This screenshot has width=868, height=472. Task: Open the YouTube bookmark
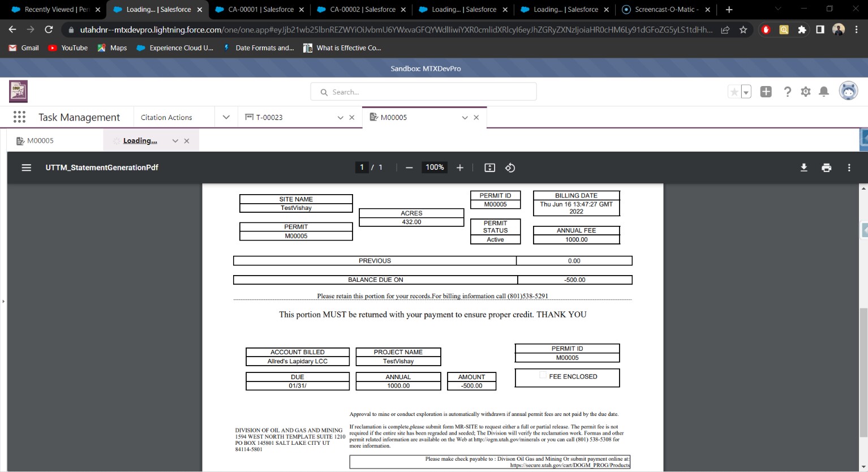point(67,48)
